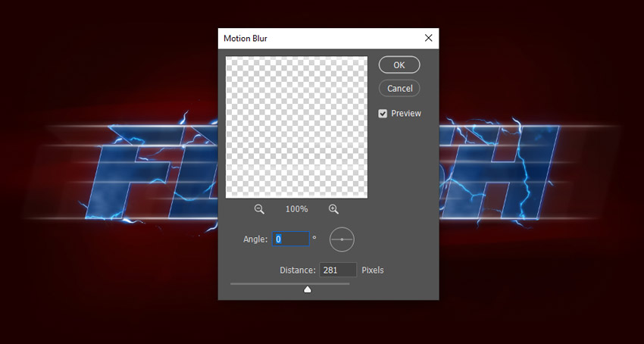Close the Motion Blur dialog

[x=428, y=38]
